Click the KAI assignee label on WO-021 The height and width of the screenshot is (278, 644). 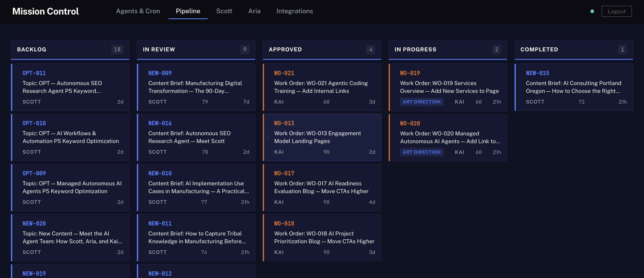coord(279,102)
